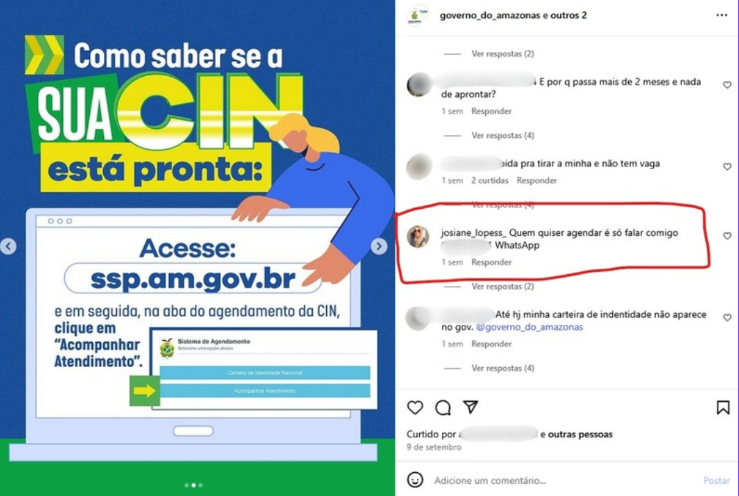Like the post with the heart icon
739x496 pixels.
pos(415,407)
